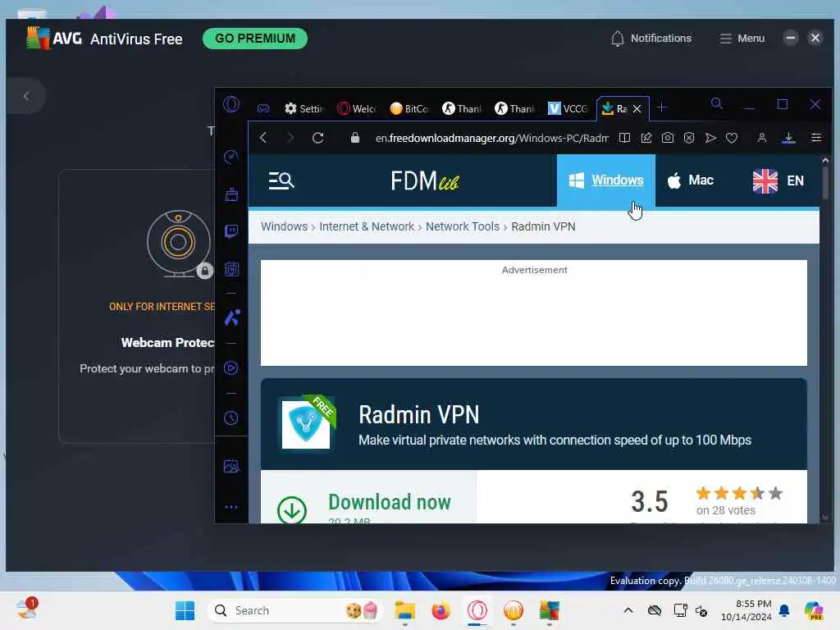Open the edit pencil icon in the address bar
This screenshot has height=630, width=840.
coord(646,138)
